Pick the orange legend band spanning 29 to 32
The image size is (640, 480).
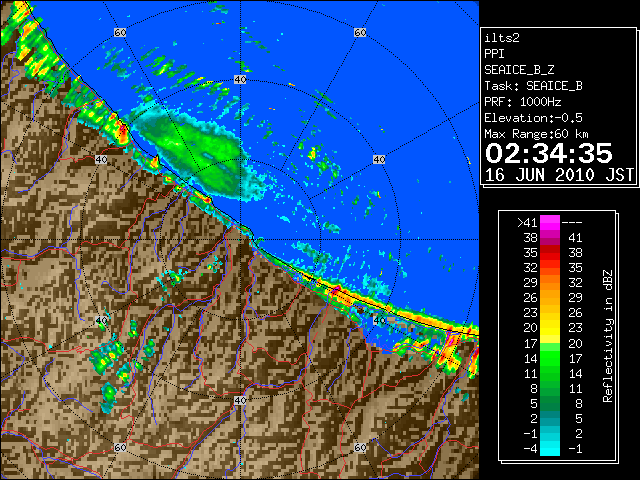[x=550, y=282]
